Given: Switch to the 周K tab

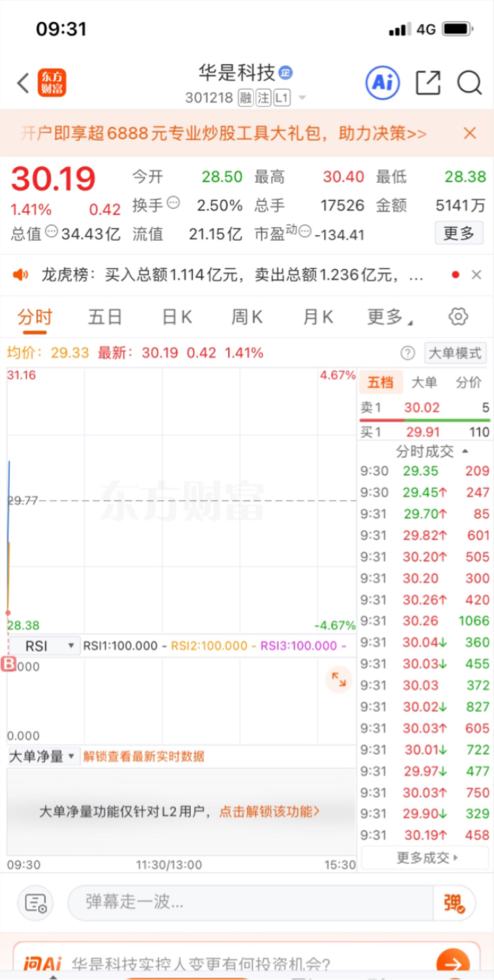Looking at the screenshot, I should pyautogui.click(x=248, y=317).
